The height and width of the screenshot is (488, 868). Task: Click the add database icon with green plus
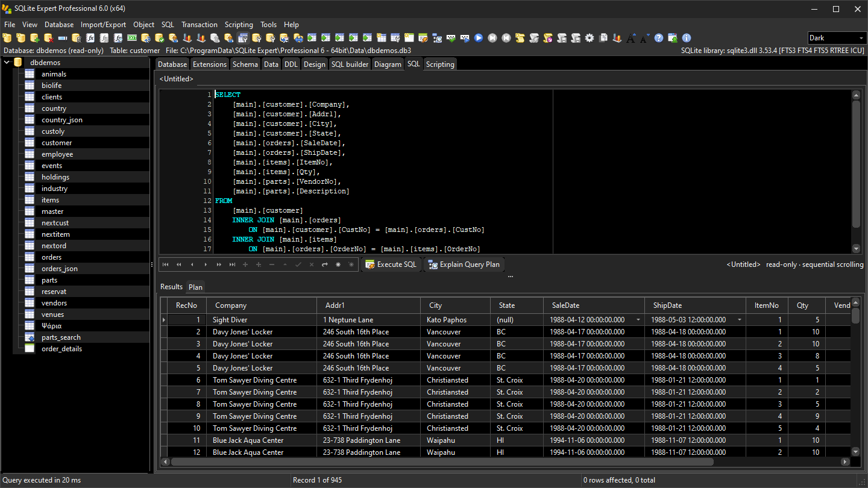tap(34, 38)
